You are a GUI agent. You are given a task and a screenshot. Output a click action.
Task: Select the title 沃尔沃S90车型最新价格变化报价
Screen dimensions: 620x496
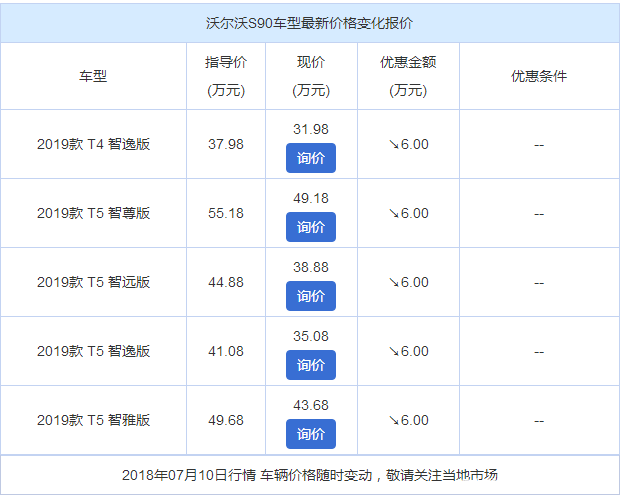tap(310, 23)
